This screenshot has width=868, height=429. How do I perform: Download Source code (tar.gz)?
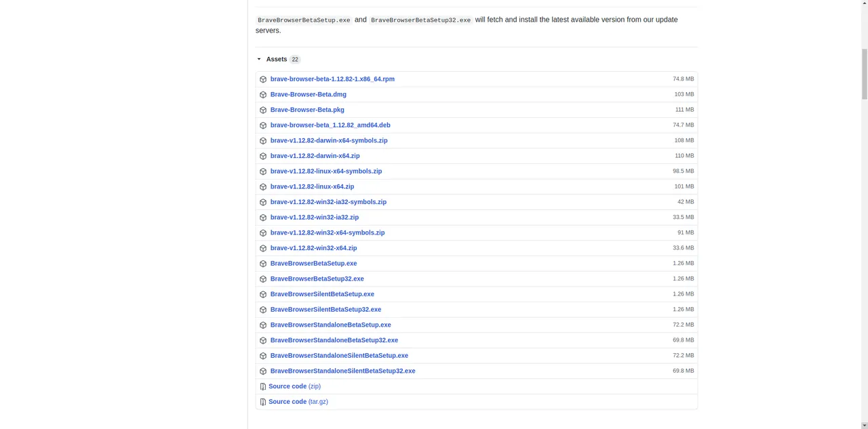tap(298, 402)
